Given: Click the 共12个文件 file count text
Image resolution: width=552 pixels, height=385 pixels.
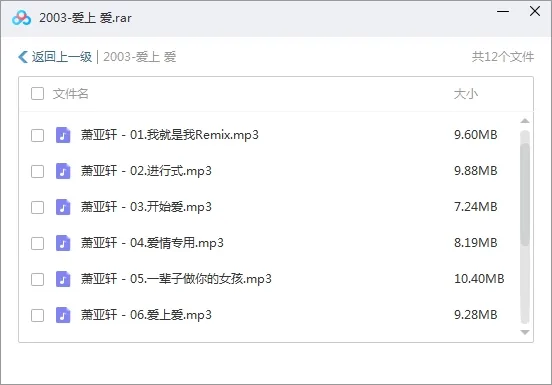Looking at the screenshot, I should (503, 57).
